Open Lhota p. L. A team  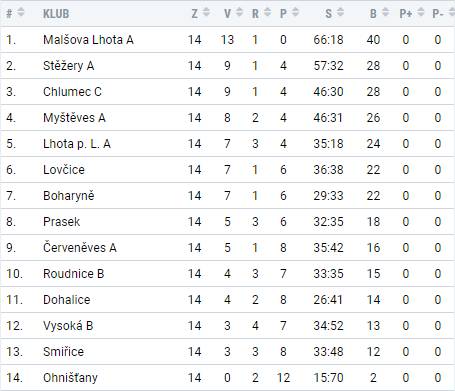click(x=77, y=144)
